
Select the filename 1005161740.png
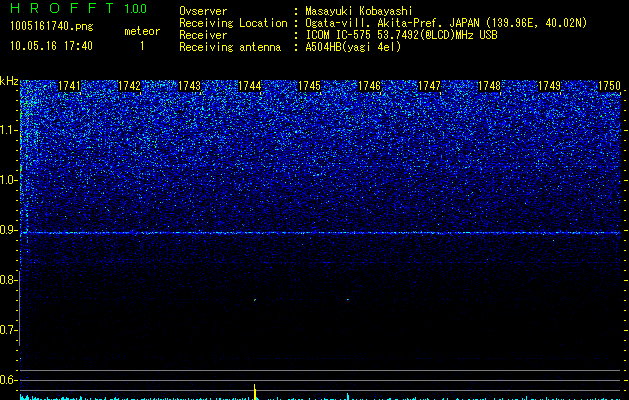click(51, 26)
